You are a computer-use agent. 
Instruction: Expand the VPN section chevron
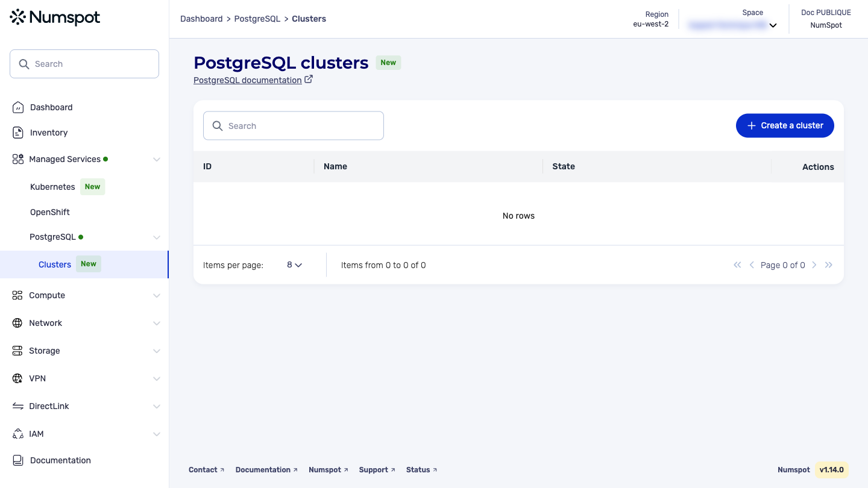tap(157, 379)
